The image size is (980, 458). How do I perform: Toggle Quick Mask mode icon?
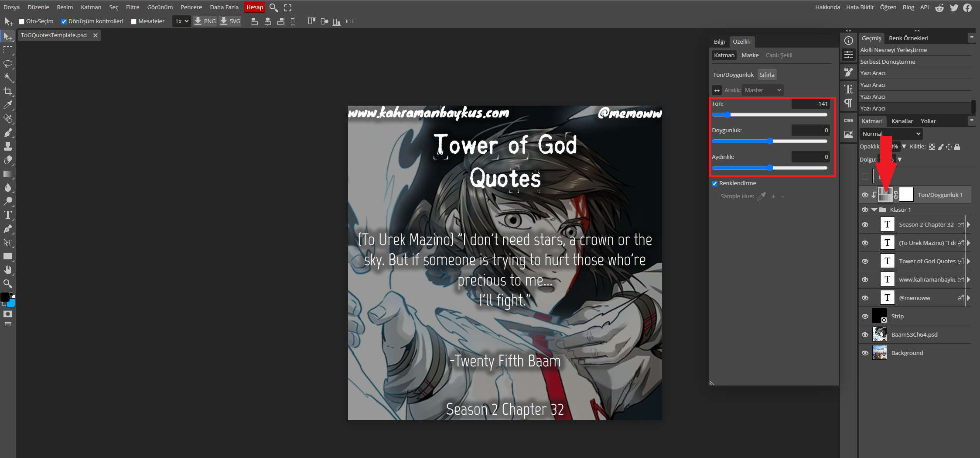pyautogui.click(x=8, y=314)
